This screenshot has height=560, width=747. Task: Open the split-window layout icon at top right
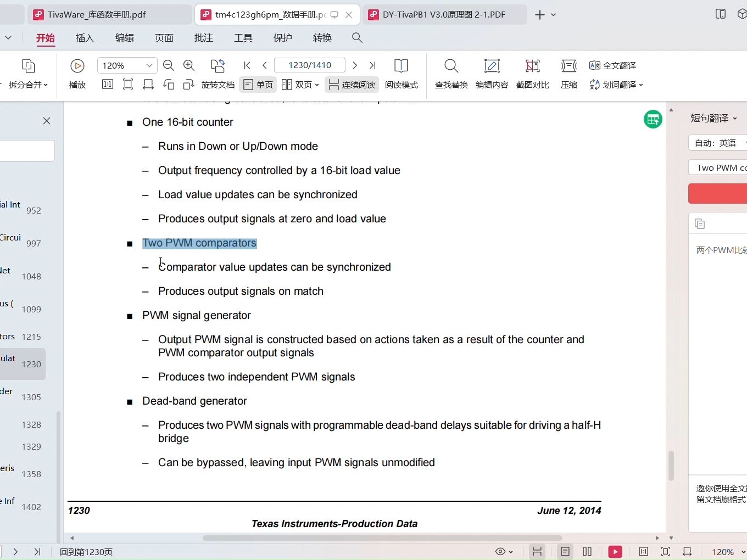721,14
